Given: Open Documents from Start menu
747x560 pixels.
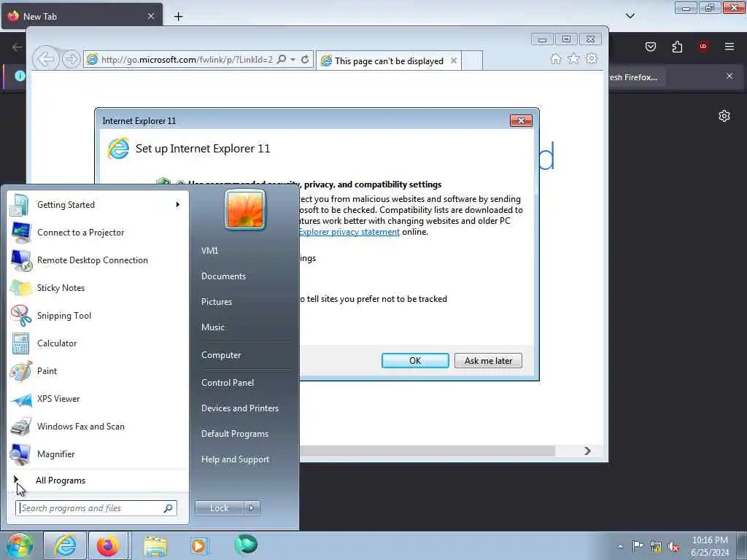Looking at the screenshot, I should (x=223, y=276).
